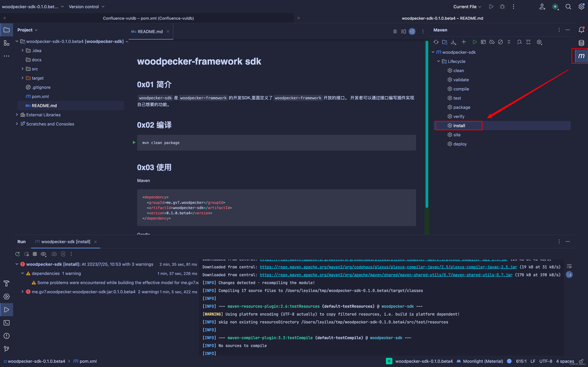
Task: Toggle Maven offline mode
Action: (492, 42)
